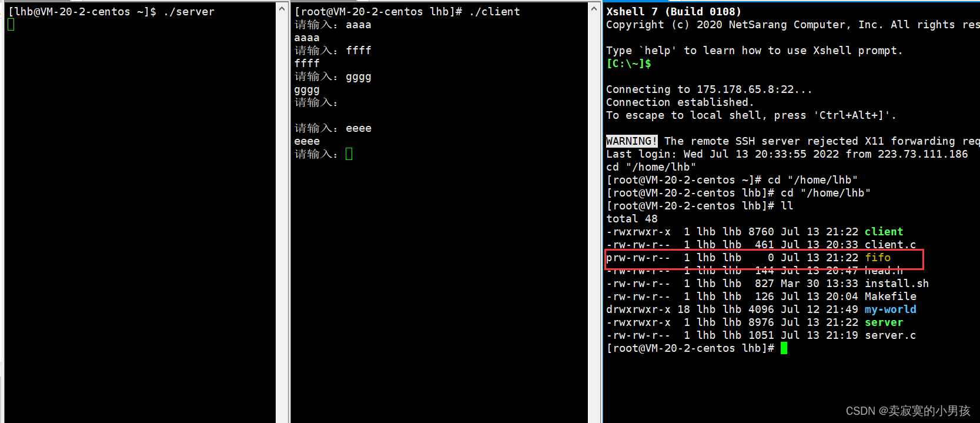This screenshot has height=423, width=980.
Task: Click the solid green cursor at the Xshell root prompt
Action: coord(784,348)
